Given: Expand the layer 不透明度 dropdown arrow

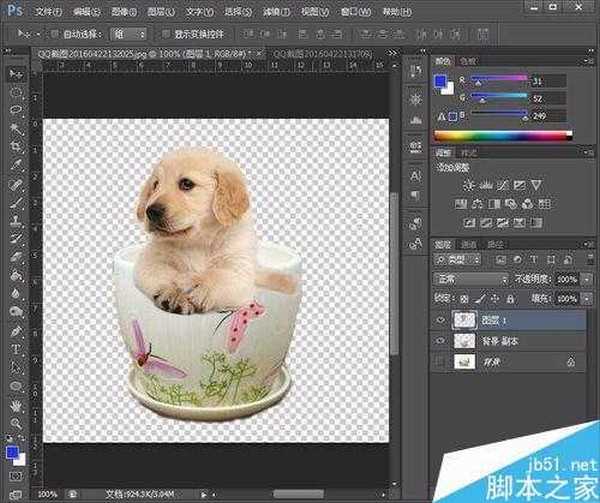Looking at the screenshot, I should 587,278.
